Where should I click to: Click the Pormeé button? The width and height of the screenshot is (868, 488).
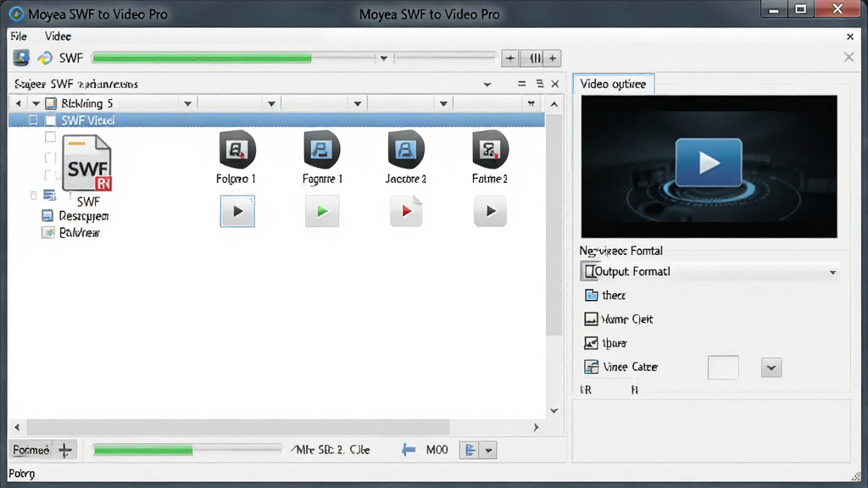click(31, 450)
